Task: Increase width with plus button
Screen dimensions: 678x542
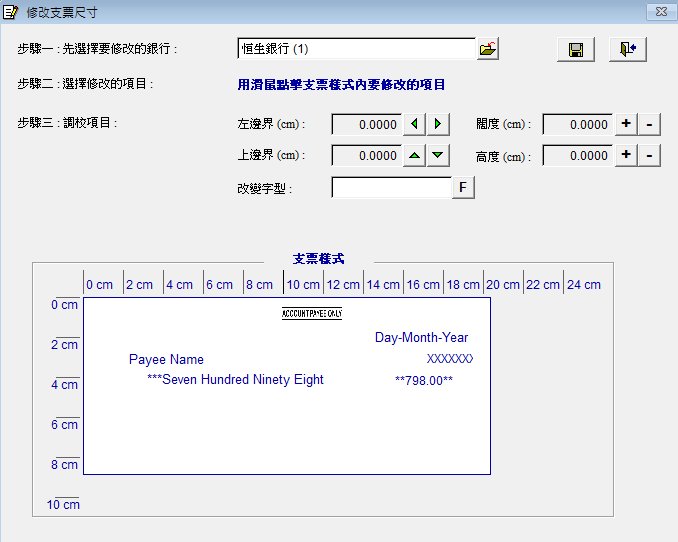Action: click(626, 125)
